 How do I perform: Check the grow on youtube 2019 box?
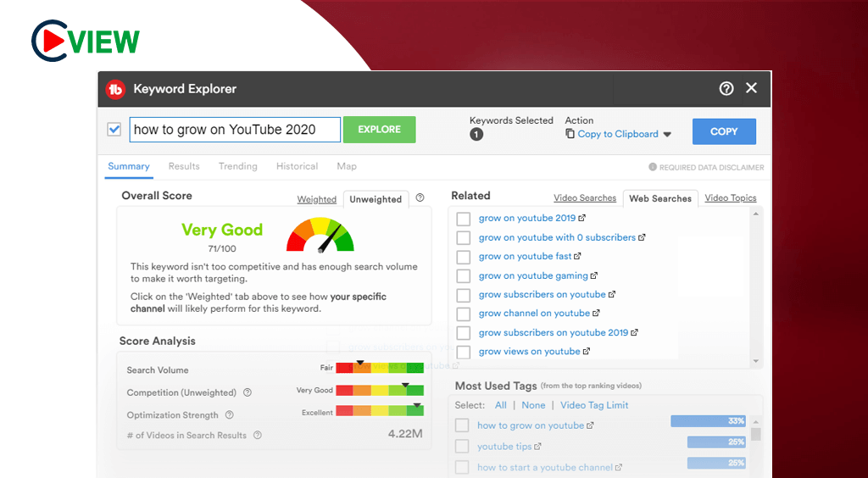tap(464, 219)
